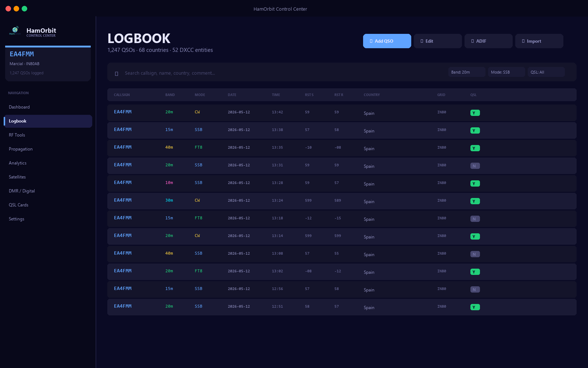Sort by the QSL column header
The image size is (588, 368).
click(x=473, y=95)
